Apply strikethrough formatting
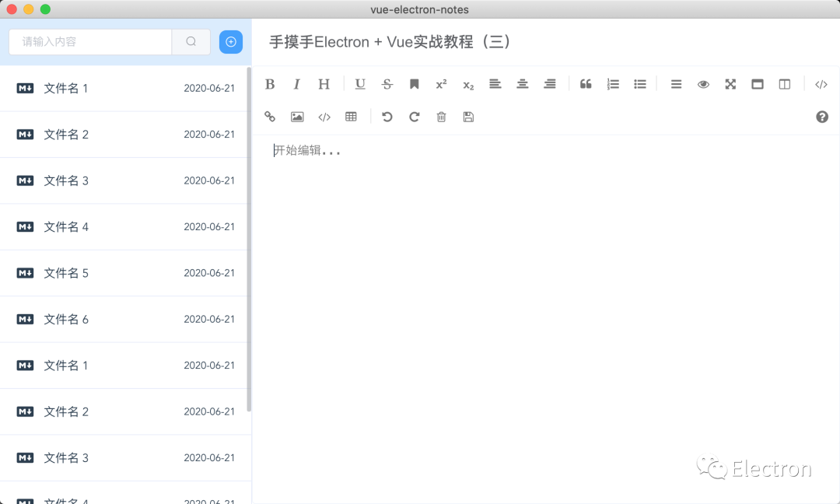The image size is (840, 504). coord(387,84)
